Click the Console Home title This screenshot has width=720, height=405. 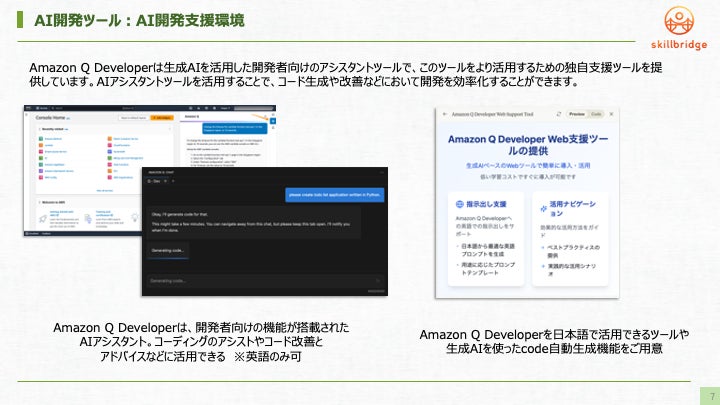(50, 118)
